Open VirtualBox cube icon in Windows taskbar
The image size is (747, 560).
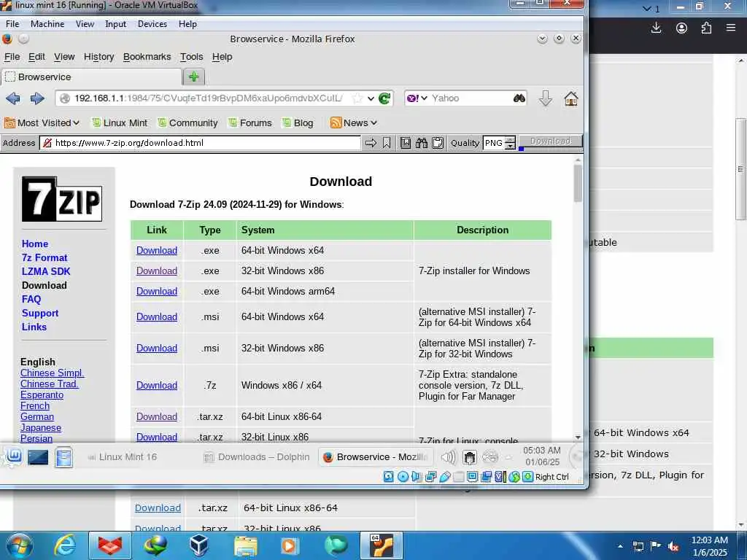[198, 545]
